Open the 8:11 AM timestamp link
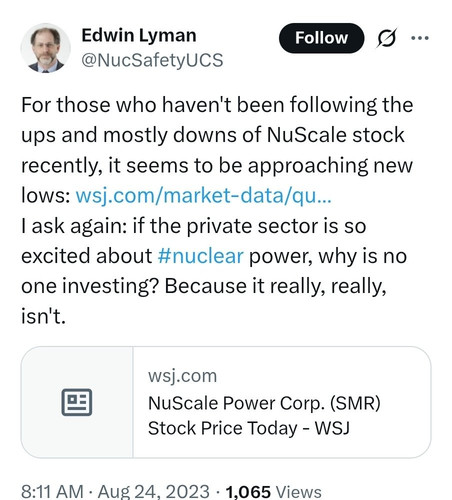Screen dimensions: 452x500 (x=52, y=492)
